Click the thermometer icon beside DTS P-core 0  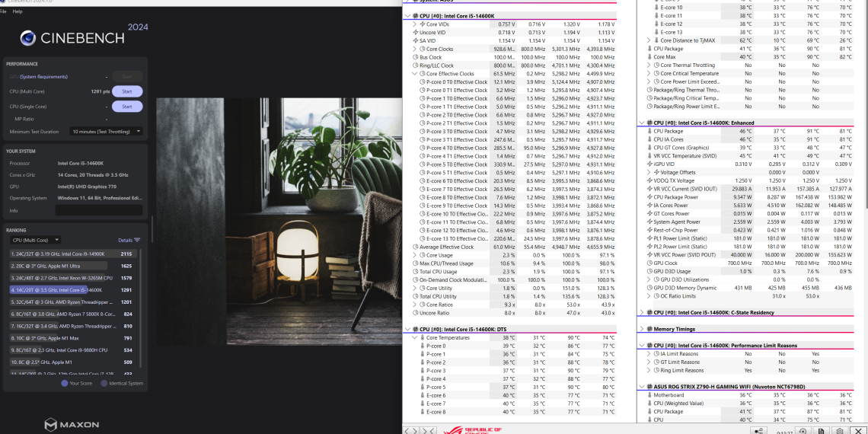point(423,346)
